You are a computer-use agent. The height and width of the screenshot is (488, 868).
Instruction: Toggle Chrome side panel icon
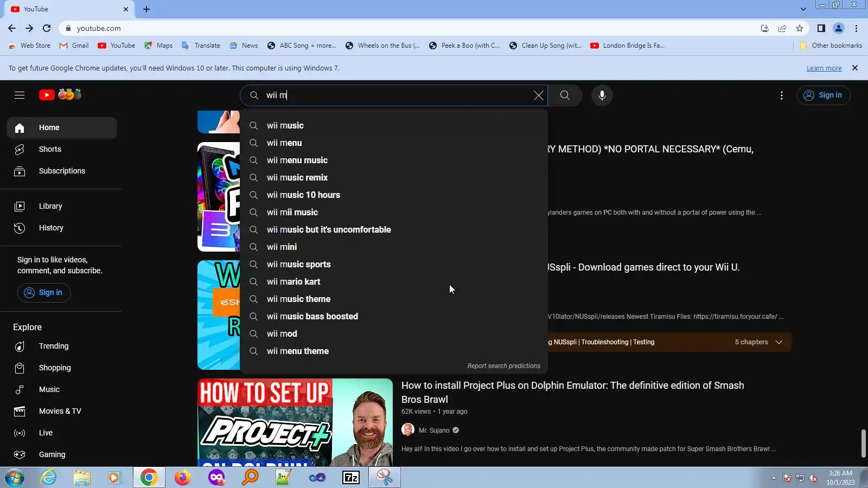pyautogui.click(x=821, y=28)
